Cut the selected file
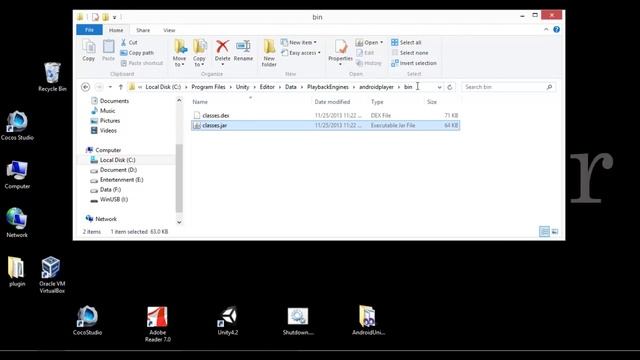The height and width of the screenshot is (360, 640). click(x=129, y=42)
